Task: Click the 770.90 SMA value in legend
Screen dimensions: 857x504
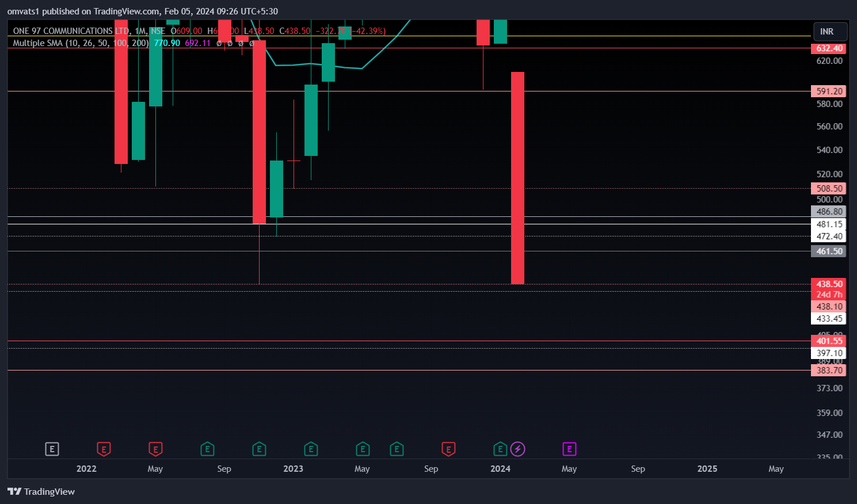Action: (167, 43)
